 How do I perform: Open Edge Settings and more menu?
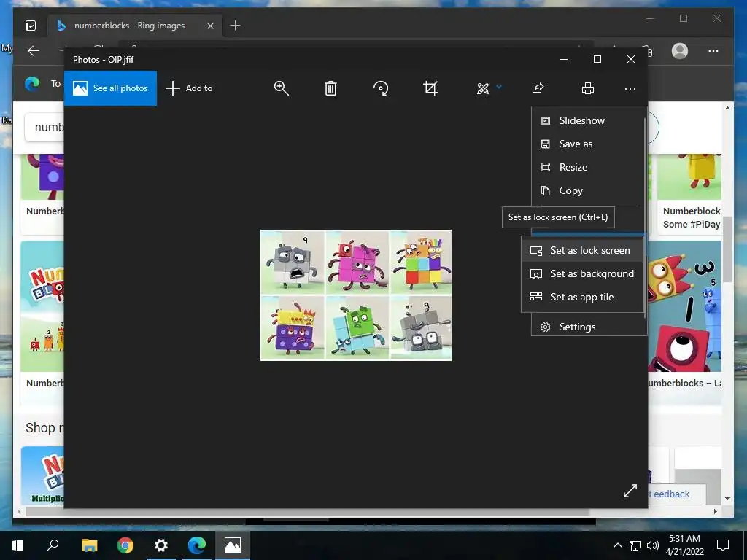[713, 51]
